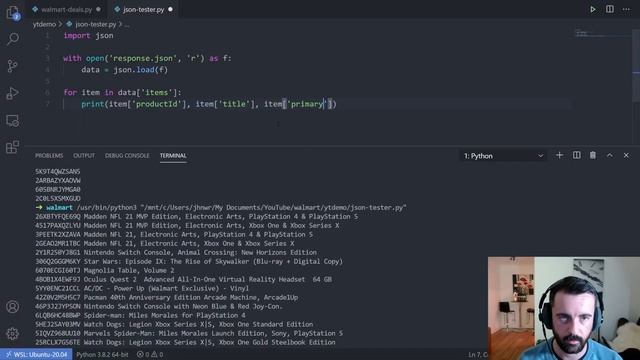
Task: Click the Magnolia Table, Volume 2 output line
Action: pyautogui.click(x=104, y=271)
